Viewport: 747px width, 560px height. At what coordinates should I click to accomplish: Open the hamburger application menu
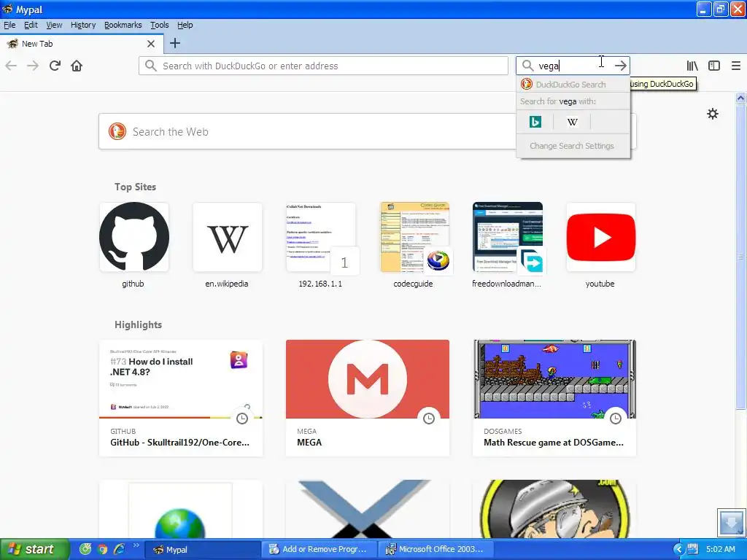pyautogui.click(x=735, y=66)
